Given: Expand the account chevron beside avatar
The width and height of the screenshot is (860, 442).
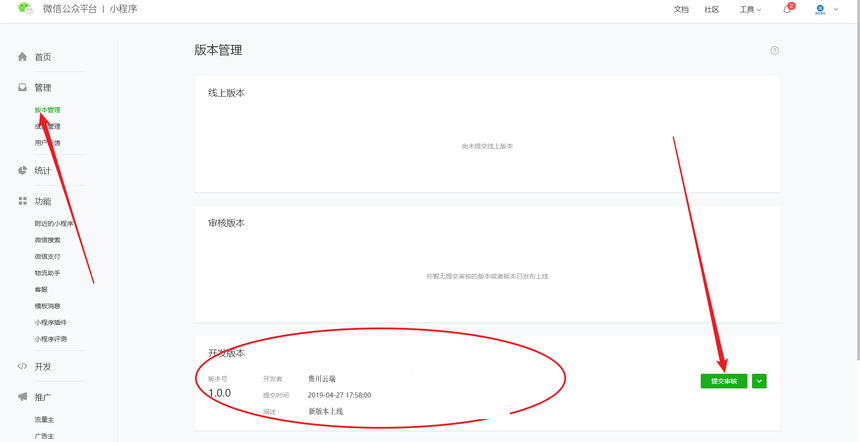Looking at the screenshot, I should [836, 9].
